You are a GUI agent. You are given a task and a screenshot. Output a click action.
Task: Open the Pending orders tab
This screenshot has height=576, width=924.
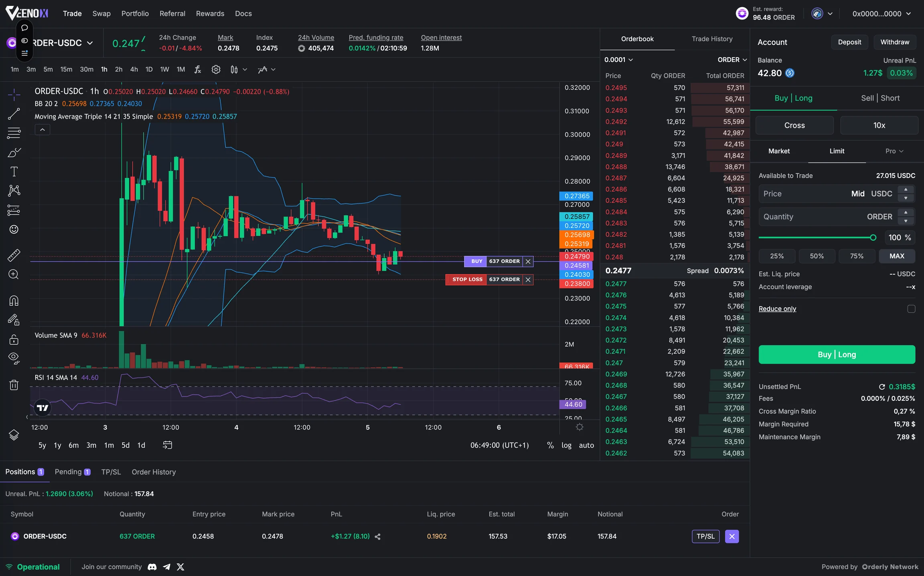73,472
